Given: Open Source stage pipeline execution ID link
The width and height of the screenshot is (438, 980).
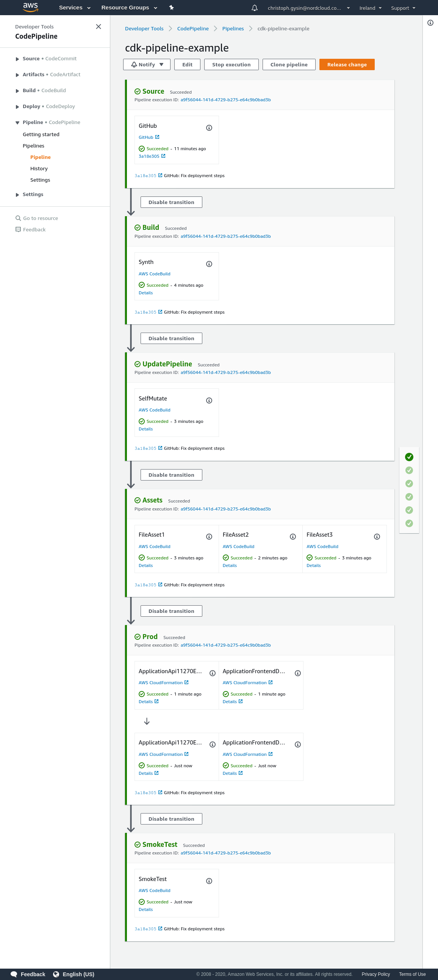Looking at the screenshot, I should click(x=225, y=100).
